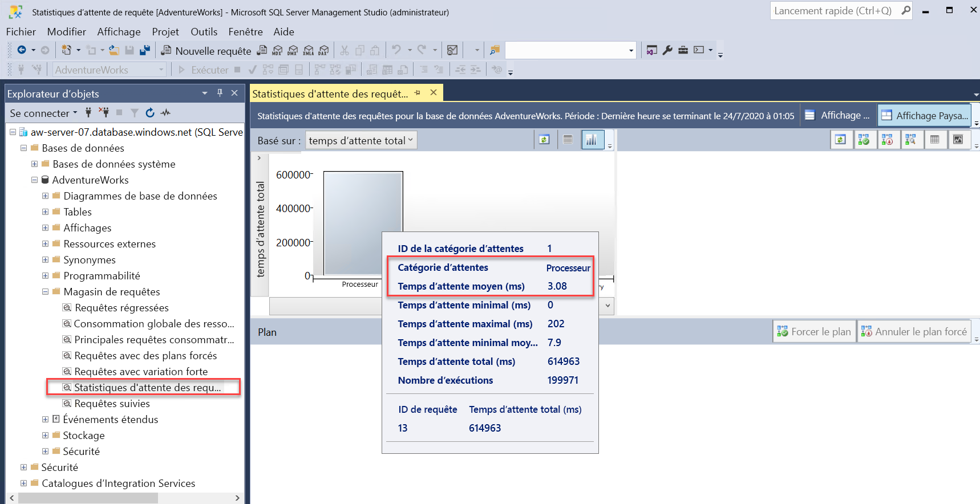Click view query text magnifier icon
This screenshot has height=504, width=980.
[910, 140]
